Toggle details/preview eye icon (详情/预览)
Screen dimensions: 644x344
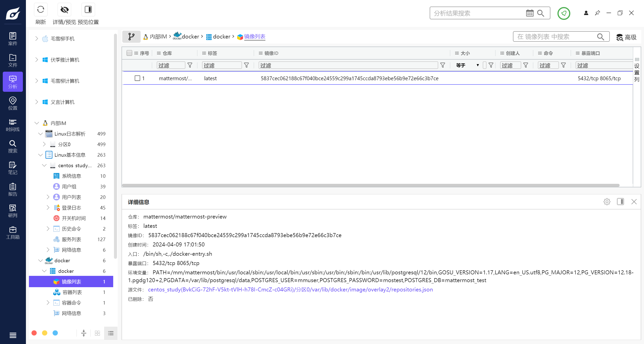pyautogui.click(x=64, y=10)
